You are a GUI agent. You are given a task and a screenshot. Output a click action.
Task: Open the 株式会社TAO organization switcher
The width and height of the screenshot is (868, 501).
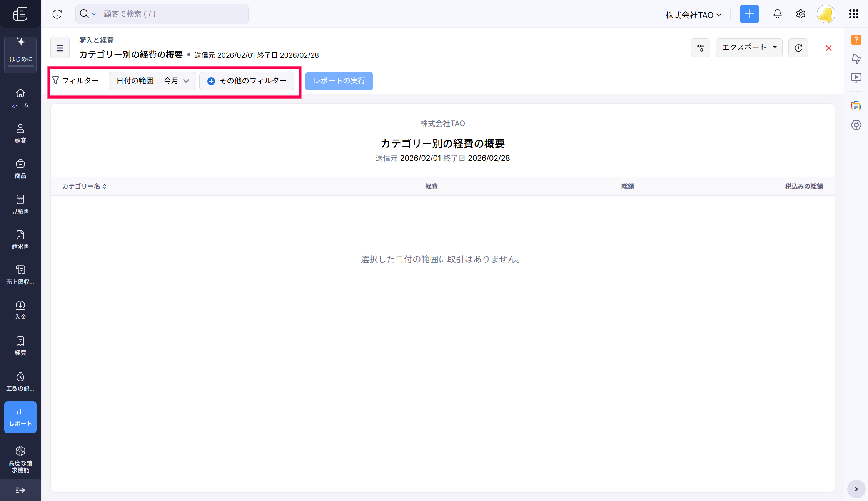tap(693, 15)
